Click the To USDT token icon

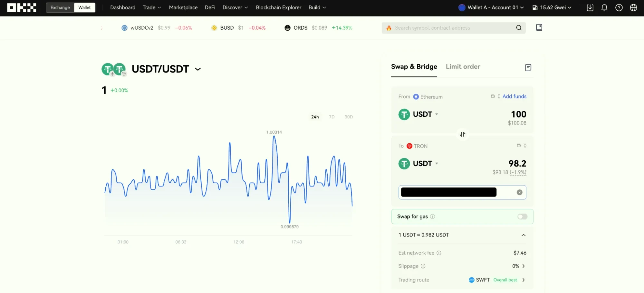pos(404,164)
